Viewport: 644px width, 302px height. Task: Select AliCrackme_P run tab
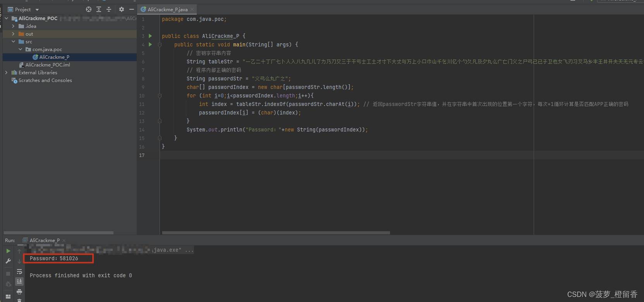44,240
